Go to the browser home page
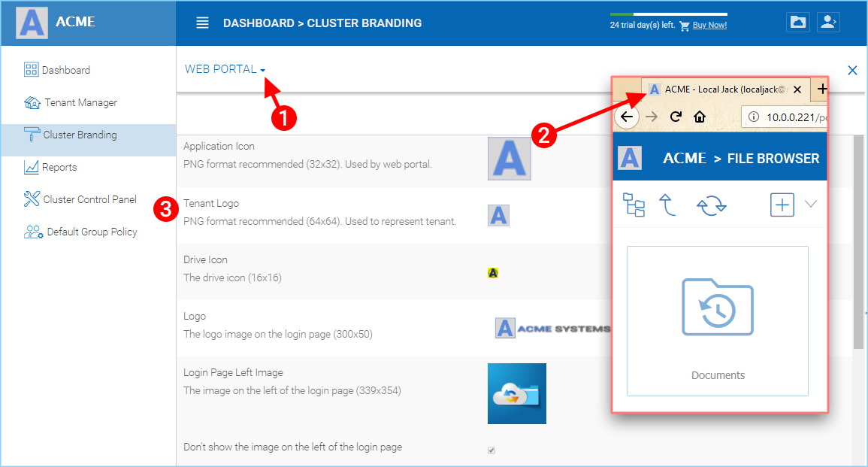The height and width of the screenshot is (467, 868). (700, 117)
